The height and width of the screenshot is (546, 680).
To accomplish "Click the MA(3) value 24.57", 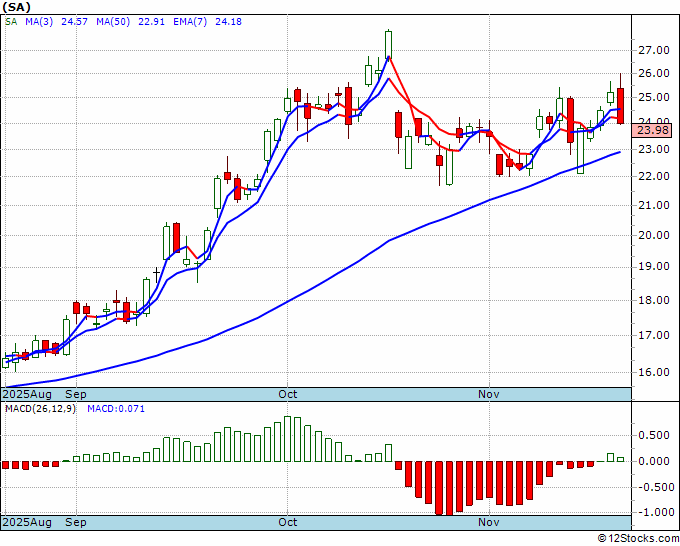I will pyautogui.click(x=75, y=22).
